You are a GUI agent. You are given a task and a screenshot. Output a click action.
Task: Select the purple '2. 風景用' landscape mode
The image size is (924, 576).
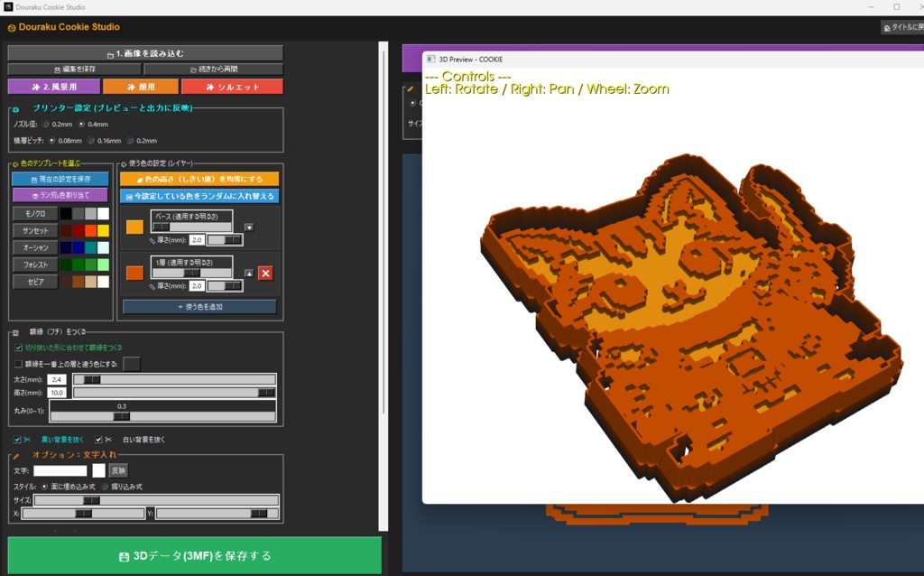(54, 87)
